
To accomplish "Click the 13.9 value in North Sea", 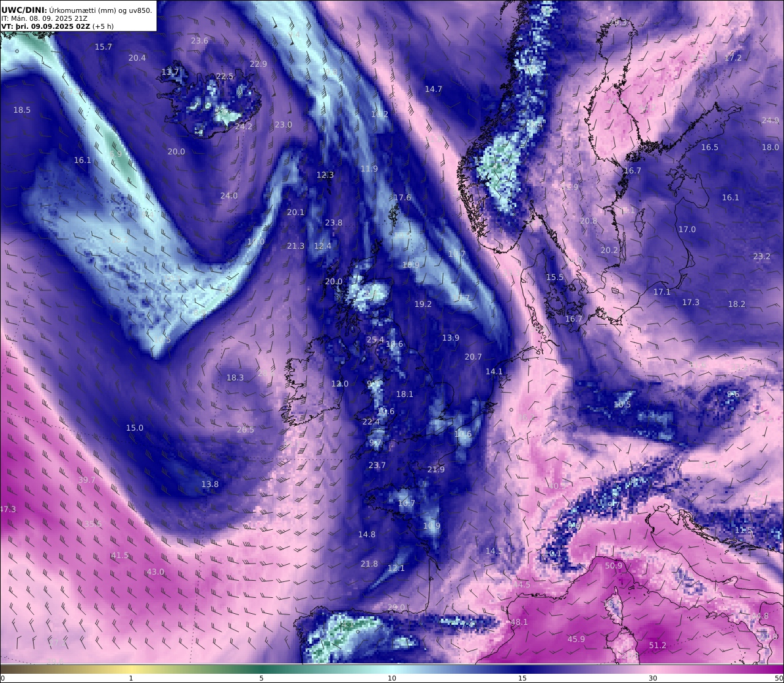I will click(451, 338).
